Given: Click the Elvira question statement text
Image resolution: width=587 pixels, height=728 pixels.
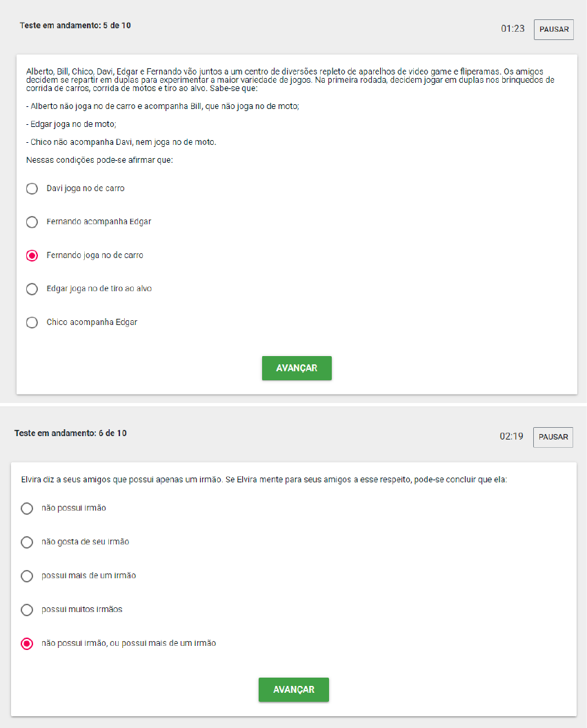Looking at the screenshot, I should 264,480.
